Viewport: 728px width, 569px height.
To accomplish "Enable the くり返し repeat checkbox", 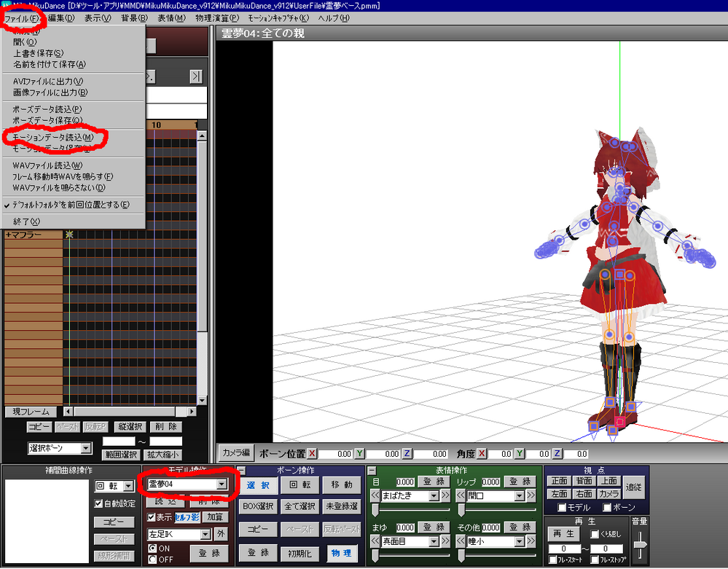I will tap(595, 534).
